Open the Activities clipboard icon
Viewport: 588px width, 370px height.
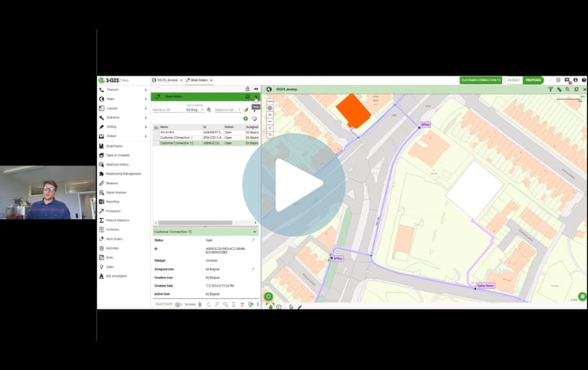coord(101,248)
